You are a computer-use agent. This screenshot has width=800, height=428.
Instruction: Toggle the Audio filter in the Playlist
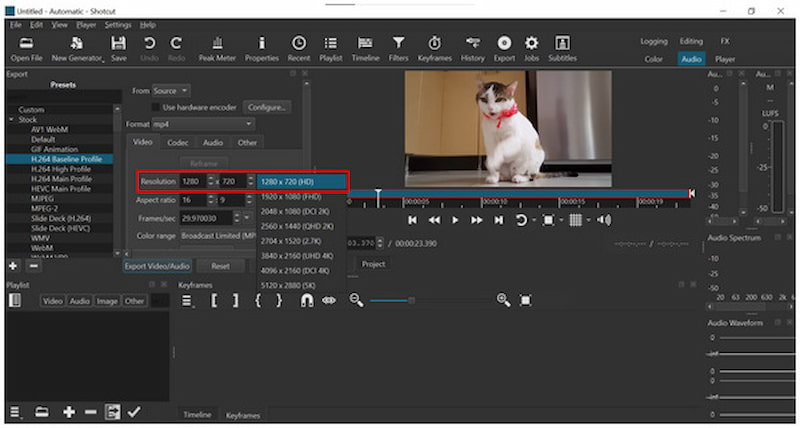click(79, 300)
